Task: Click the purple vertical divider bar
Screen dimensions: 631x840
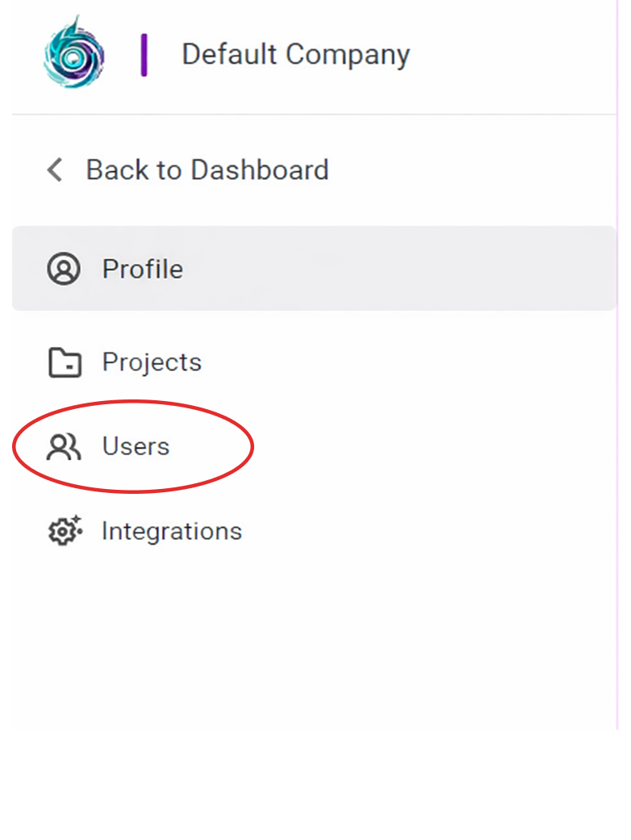Action: [x=144, y=55]
